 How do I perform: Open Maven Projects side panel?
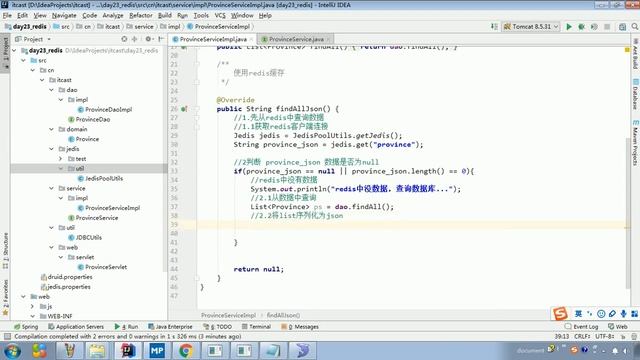635,143
